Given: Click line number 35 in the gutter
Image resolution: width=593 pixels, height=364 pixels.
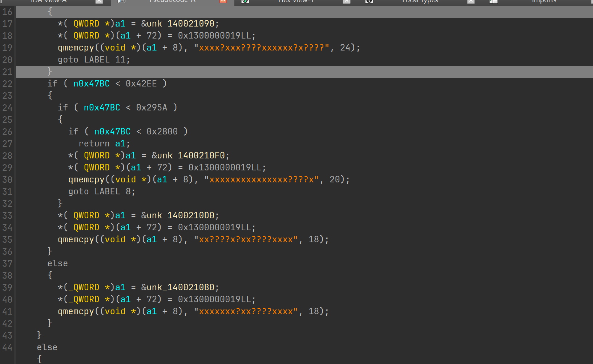Looking at the screenshot, I should coord(7,239).
